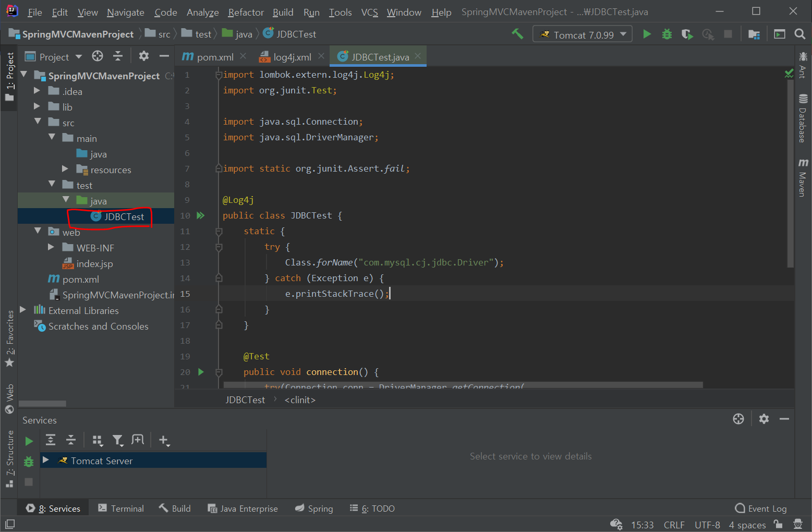The width and height of the screenshot is (812, 532).
Task: Open the Java Enterprise tool window
Action: 243,509
